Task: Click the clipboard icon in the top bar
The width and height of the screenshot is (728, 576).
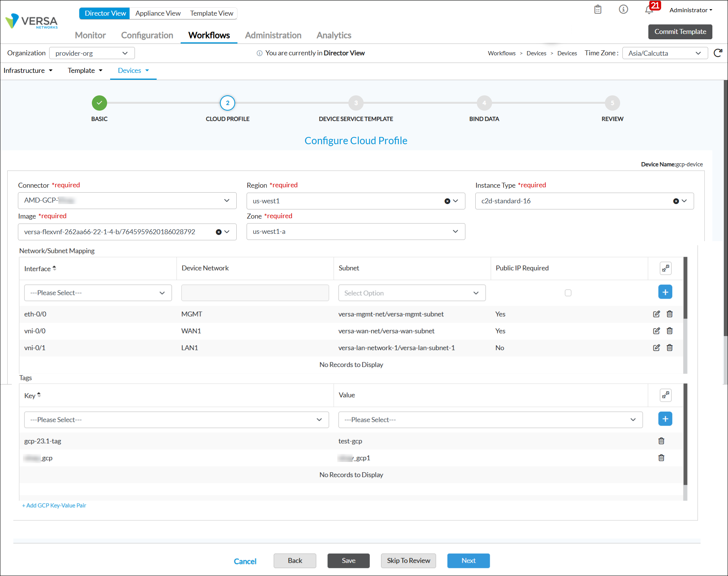Action: pos(597,10)
